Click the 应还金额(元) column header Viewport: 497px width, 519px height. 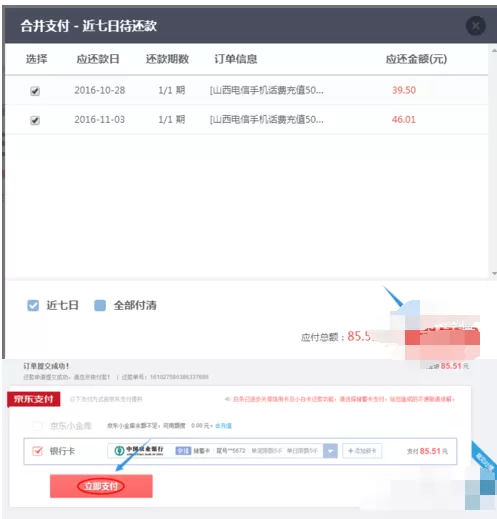pyautogui.click(x=416, y=59)
